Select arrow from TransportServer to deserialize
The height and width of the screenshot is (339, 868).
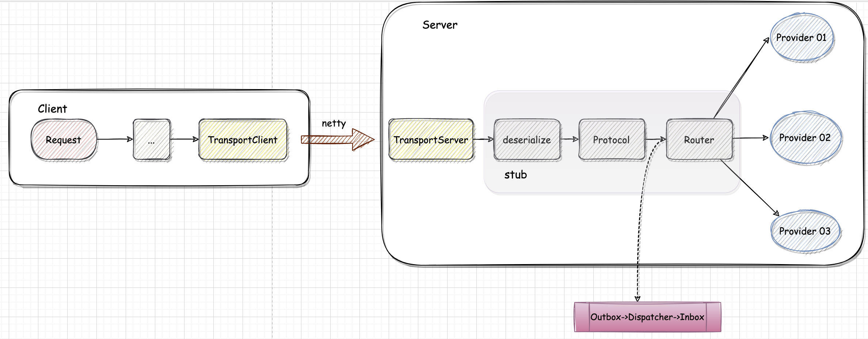tap(484, 139)
